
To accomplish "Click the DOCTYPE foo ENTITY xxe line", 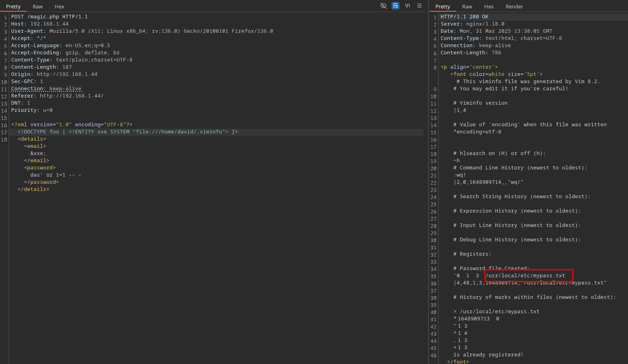I will point(128,132).
